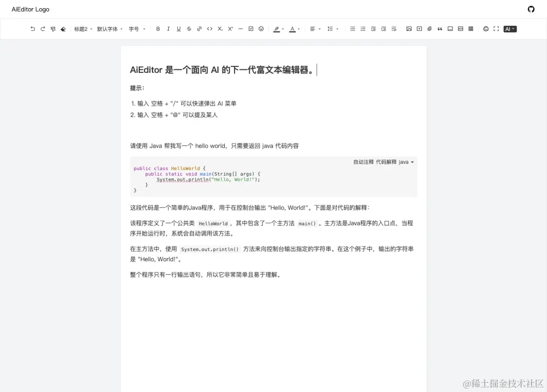Click the first list item about AI 菜单
This screenshot has width=547, height=392.
[186, 104]
